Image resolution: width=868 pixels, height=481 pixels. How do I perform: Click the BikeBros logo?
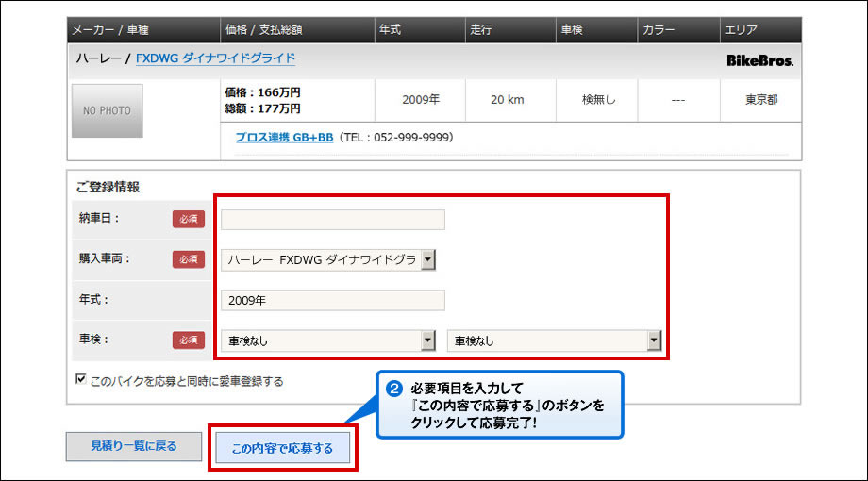click(x=759, y=59)
